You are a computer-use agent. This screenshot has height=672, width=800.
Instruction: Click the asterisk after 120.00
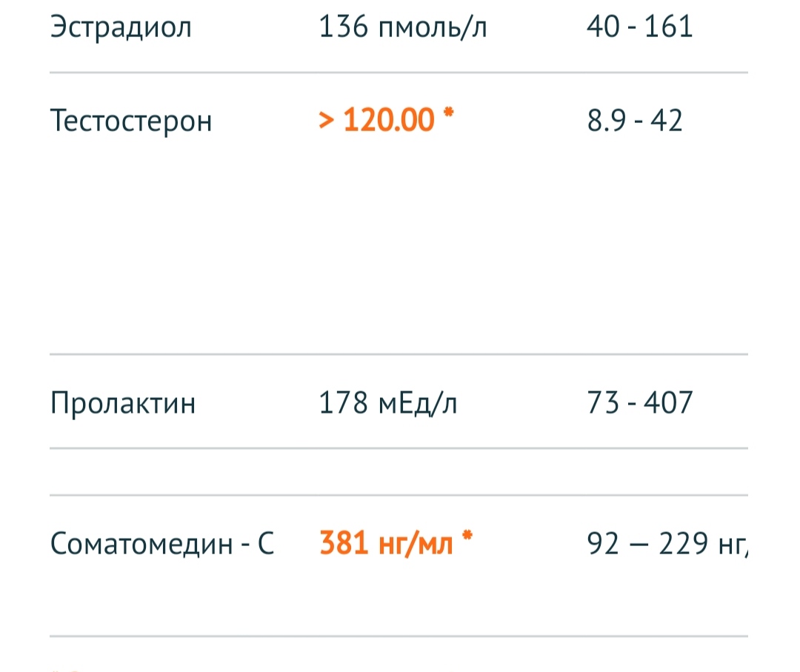(447, 115)
